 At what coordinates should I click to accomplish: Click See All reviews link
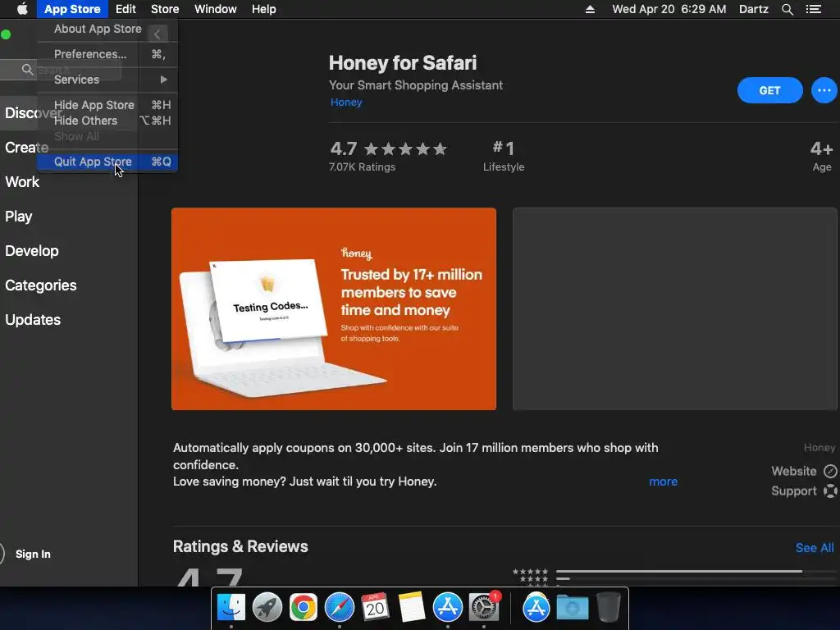tap(815, 547)
